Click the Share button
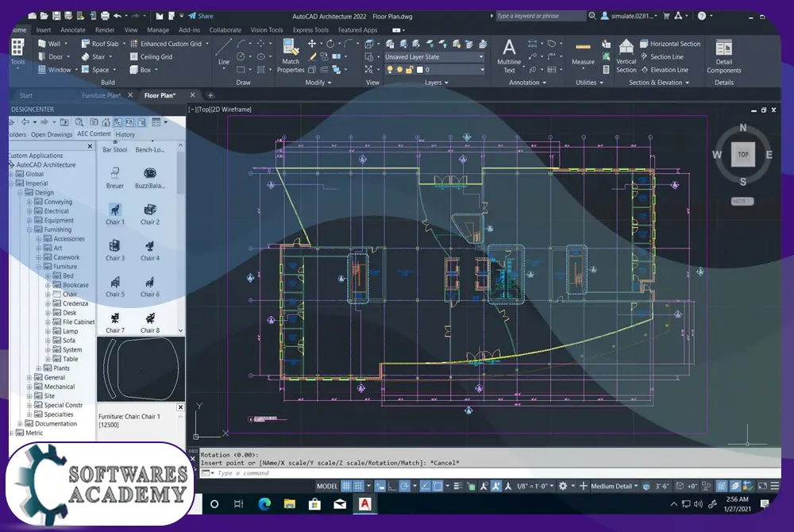This screenshot has width=794, height=532. click(201, 16)
